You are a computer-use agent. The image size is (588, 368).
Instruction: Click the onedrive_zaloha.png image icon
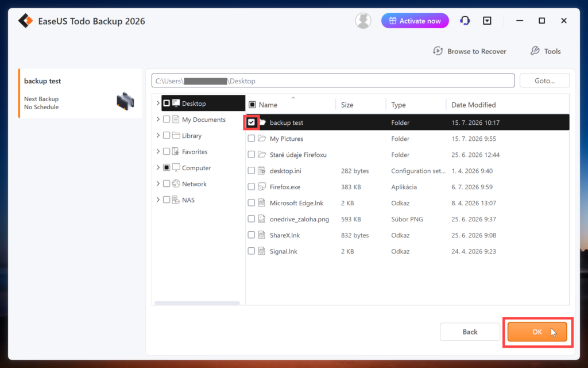pos(262,219)
